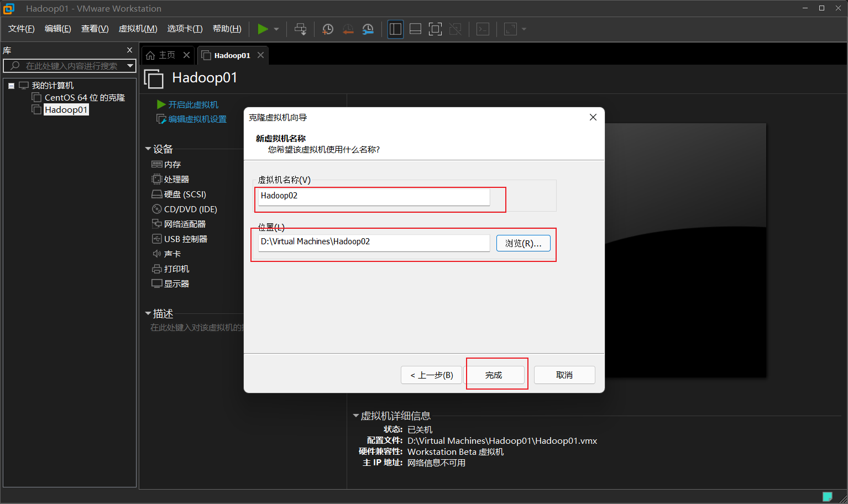
Task: Open the 帮助(H) menu
Action: click(x=227, y=29)
